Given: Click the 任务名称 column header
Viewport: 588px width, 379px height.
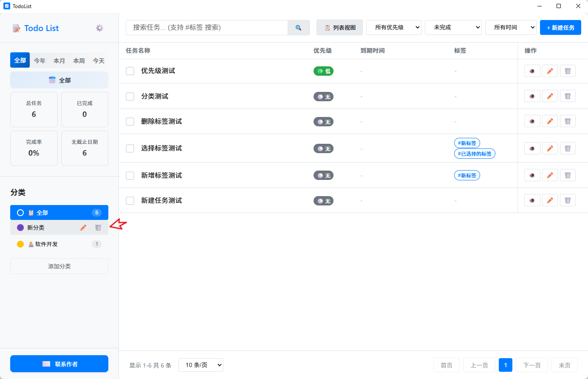Looking at the screenshot, I should click(x=138, y=51).
